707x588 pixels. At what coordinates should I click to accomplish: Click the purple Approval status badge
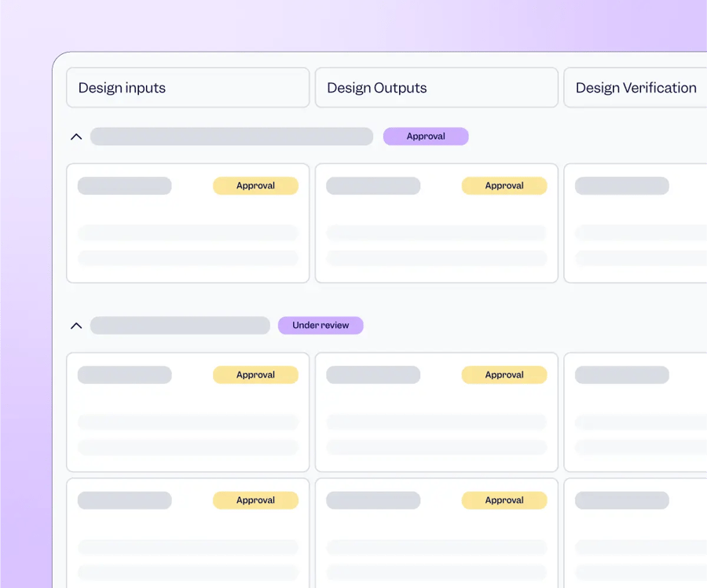pos(426,137)
